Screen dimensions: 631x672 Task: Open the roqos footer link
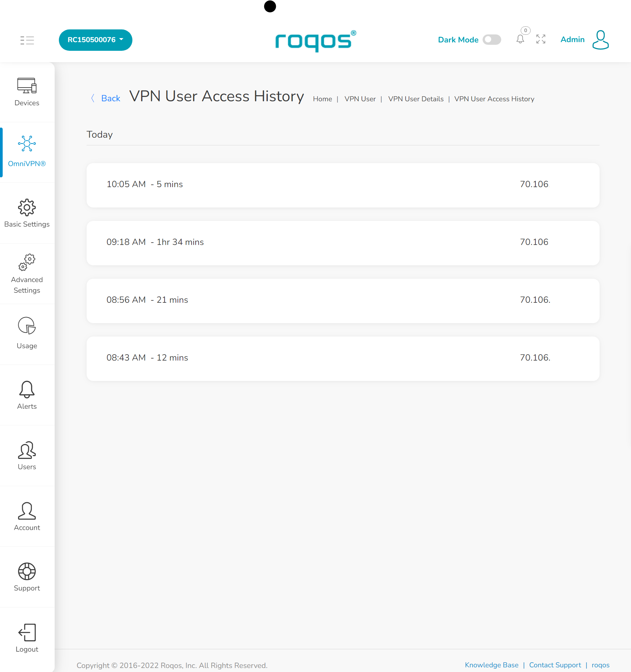click(600, 665)
